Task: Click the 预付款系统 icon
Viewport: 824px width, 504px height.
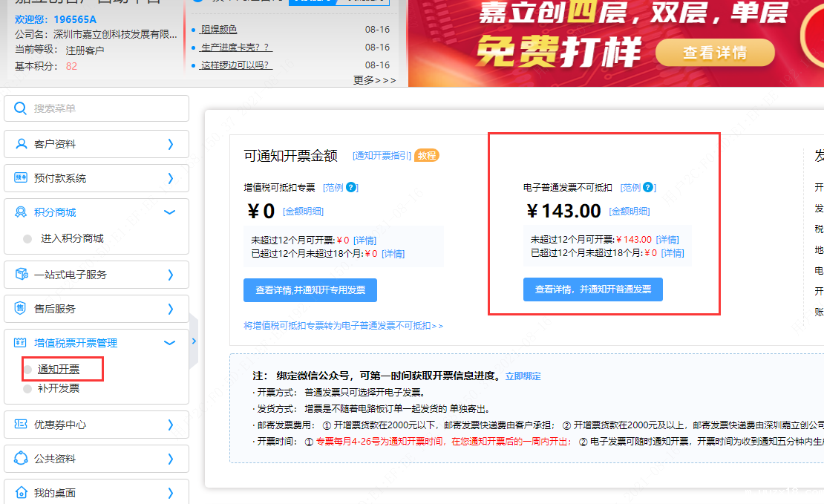Action: coord(21,178)
